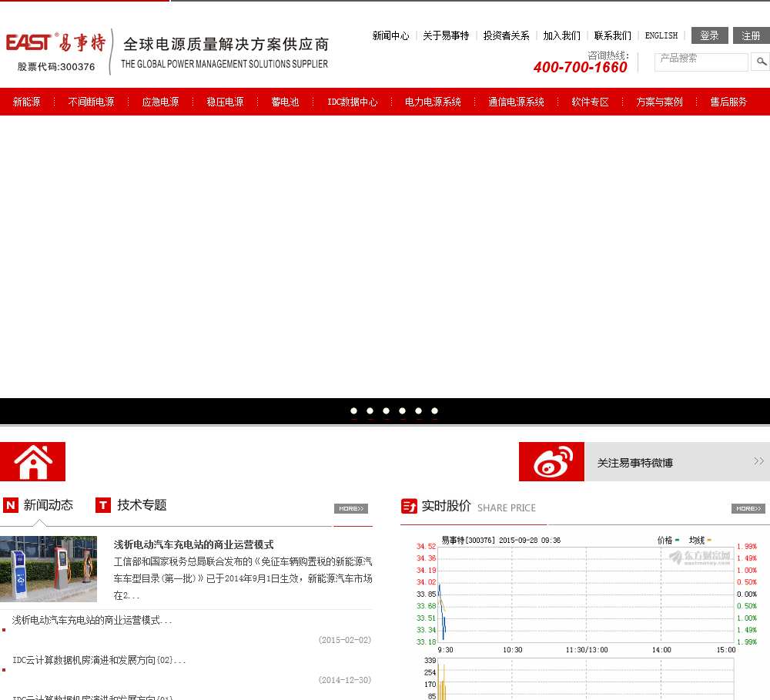Click the 注册 register button
The width and height of the screenshot is (770, 700).
(752, 35)
